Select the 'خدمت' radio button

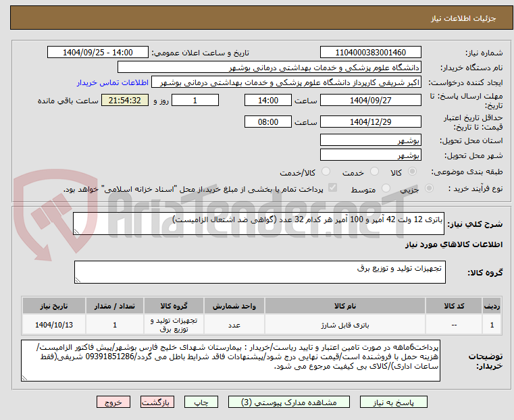374,172
